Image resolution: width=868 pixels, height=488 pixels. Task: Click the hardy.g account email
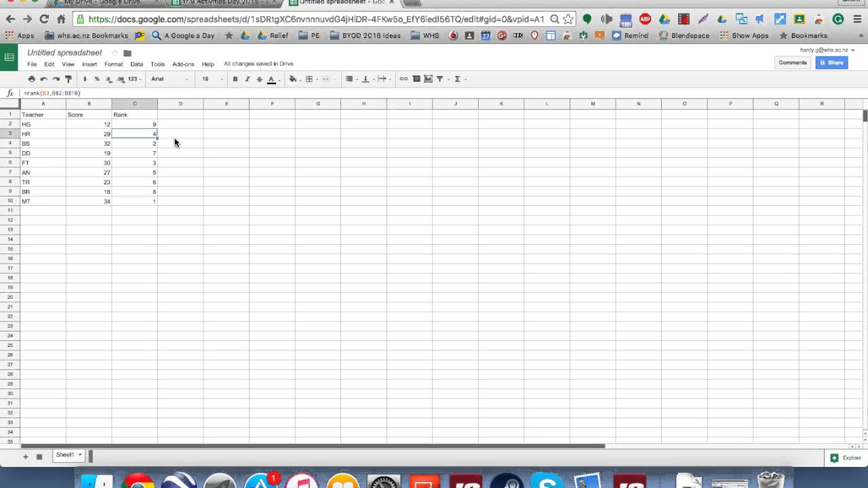(x=824, y=50)
